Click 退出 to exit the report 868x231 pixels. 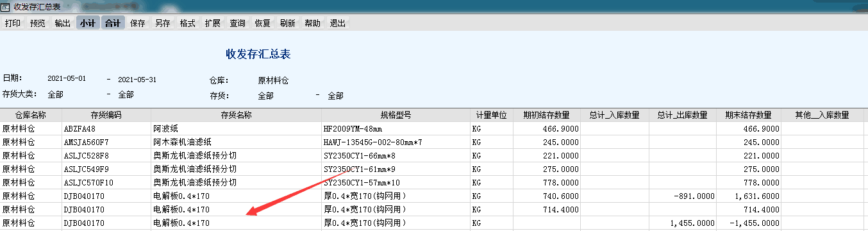[338, 23]
